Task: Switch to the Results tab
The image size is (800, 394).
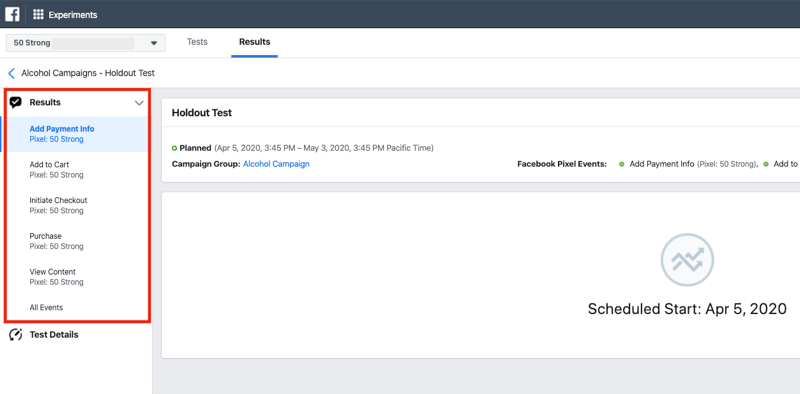Action: pos(255,42)
